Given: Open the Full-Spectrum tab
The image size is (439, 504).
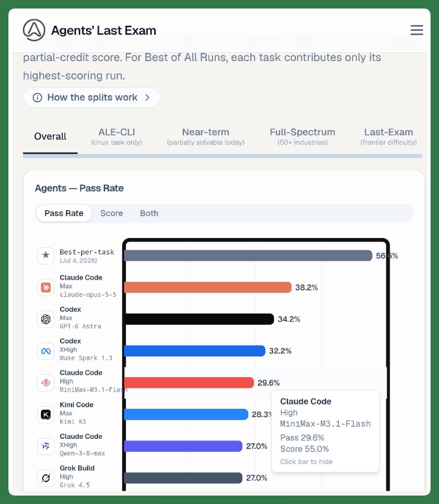Looking at the screenshot, I should [x=302, y=137].
